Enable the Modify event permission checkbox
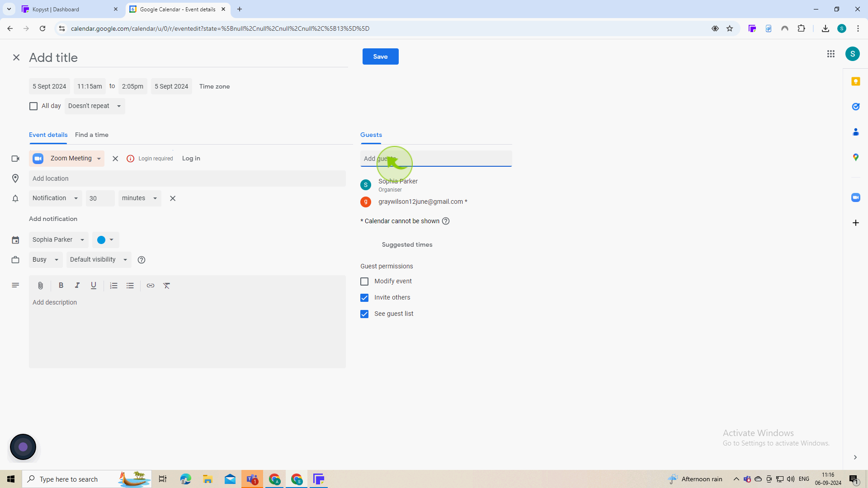Screen dimensions: 868x488 click(364, 281)
